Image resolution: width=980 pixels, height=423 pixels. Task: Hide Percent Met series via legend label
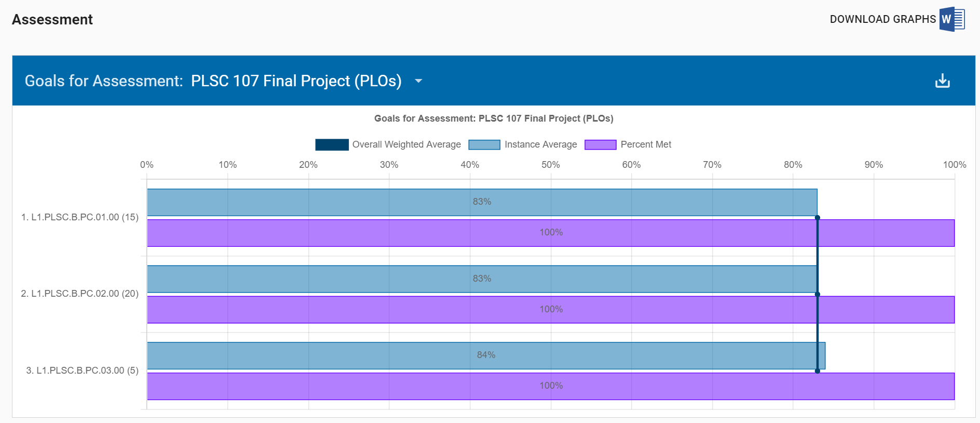[646, 144]
